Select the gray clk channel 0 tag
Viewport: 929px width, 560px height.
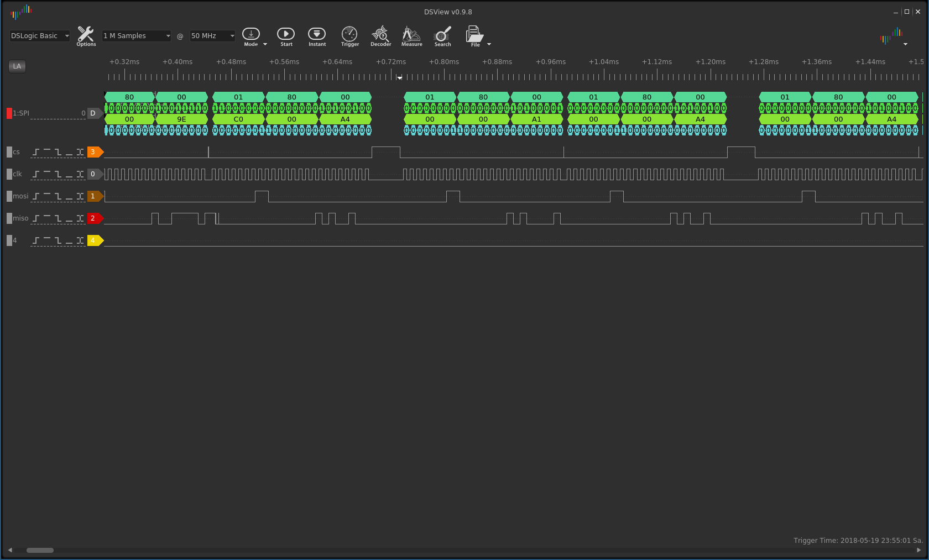click(x=95, y=174)
